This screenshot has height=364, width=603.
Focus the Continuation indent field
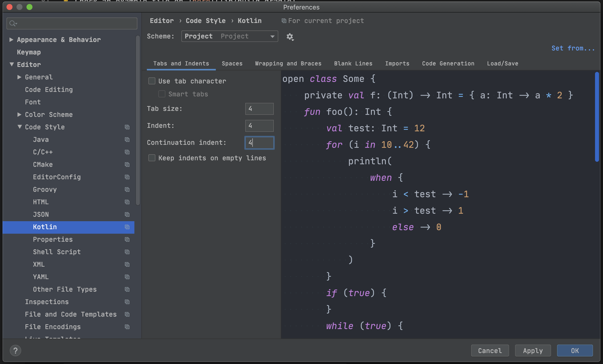[259, 143]
